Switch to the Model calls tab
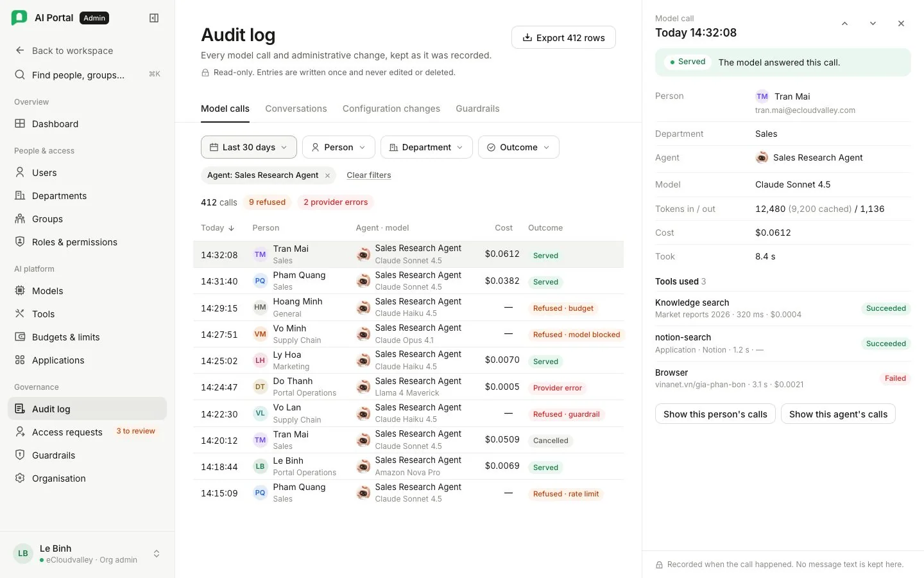The image size is (924, 578). pos(225,109)
